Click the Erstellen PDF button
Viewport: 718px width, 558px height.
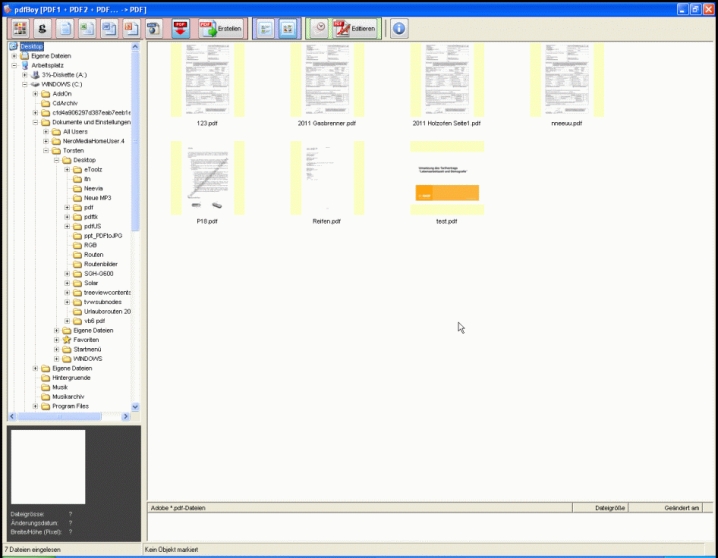tap(220, 29)
